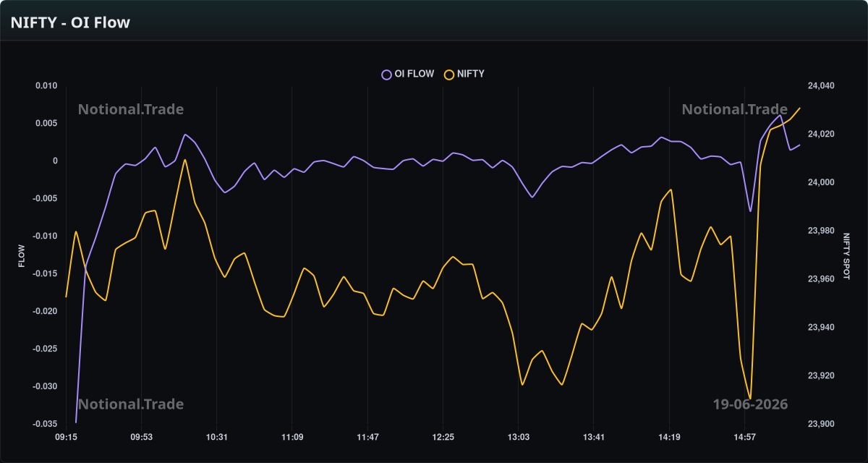This screenshot has height=463, width=868.
Task: Click the 09:15 time axis label
Action: click(x=66, y=437)
